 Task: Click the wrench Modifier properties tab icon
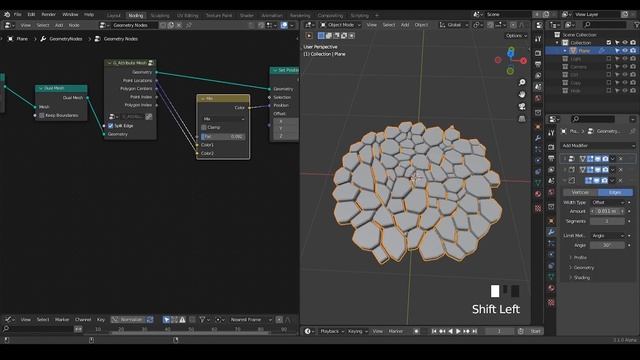(551, 232)
